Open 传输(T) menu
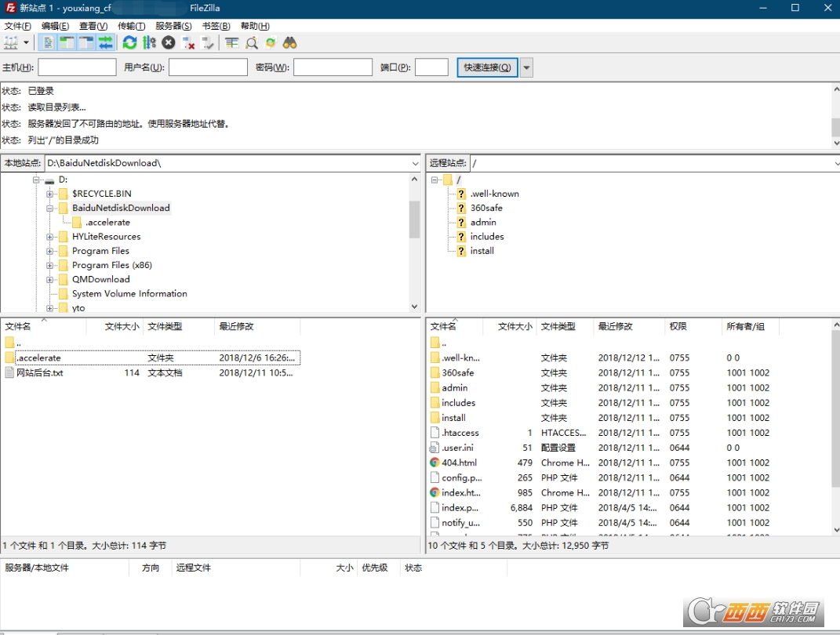 (131, 26)
